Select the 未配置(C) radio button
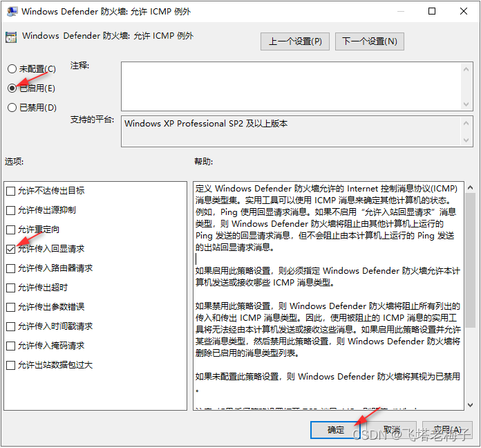The image size is (481, 448). click(x=12, y=68)
